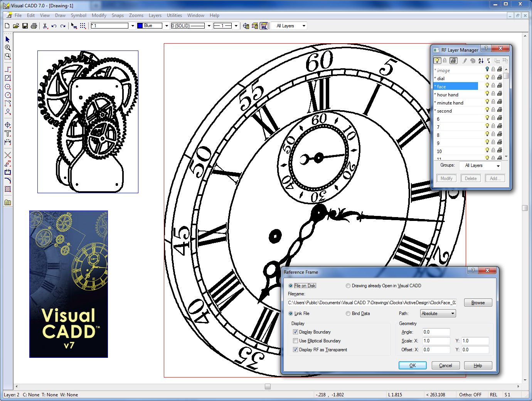
Task: Select the Cut icon on the toolbar
Action: tap(45, 25)
